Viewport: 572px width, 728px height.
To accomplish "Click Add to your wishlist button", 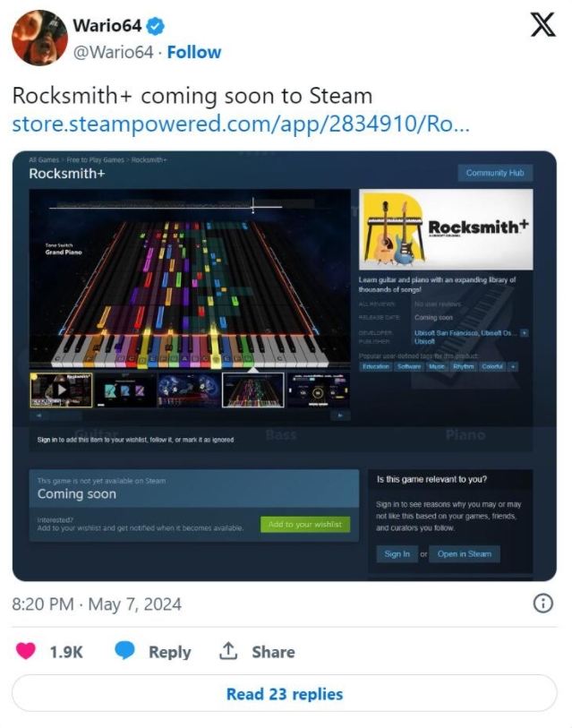I will (305, 524).
